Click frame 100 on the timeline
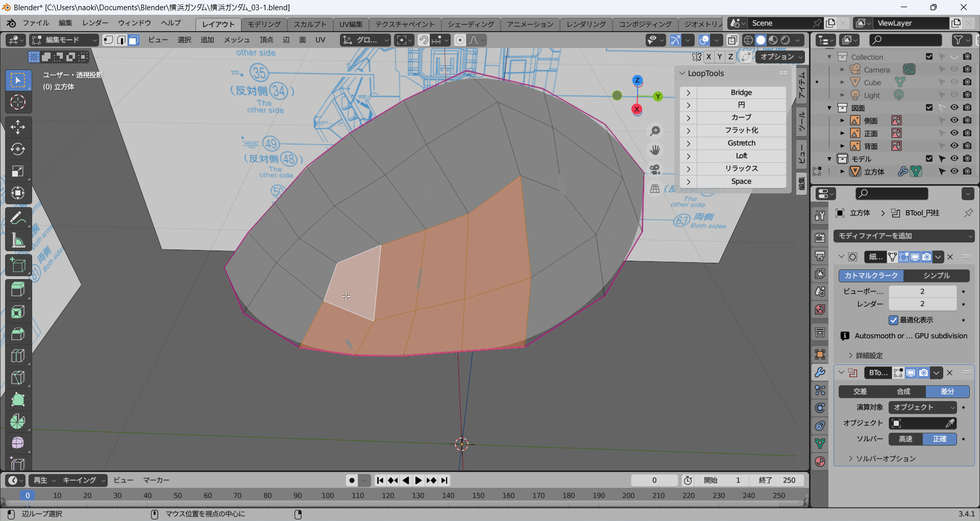Screen dimensions: 980x521 [x=328, y=495]
